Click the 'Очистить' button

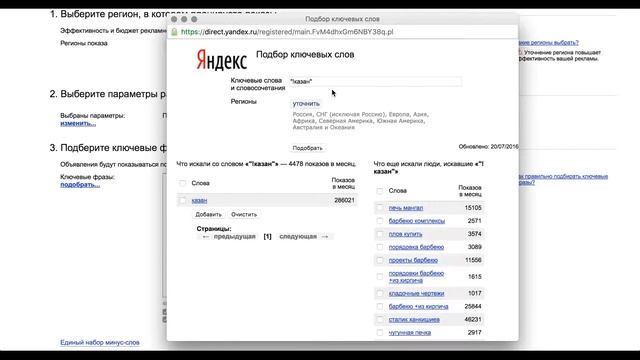(244, 214)
